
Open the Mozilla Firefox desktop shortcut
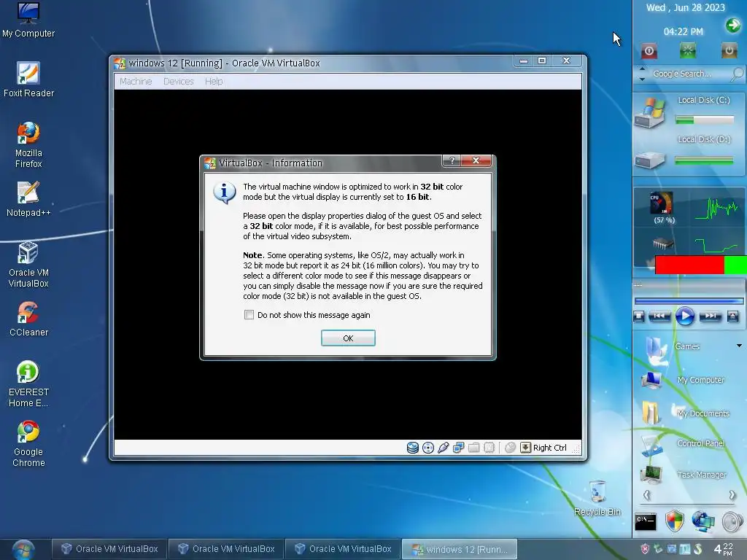(28, 145)
